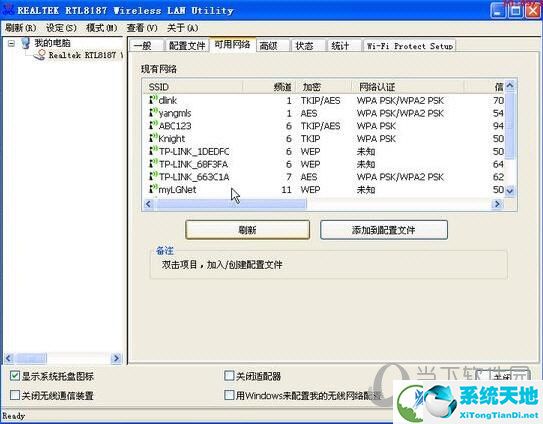This screenshot has height=424, width=543.
Task: Click the 添加到配置文件 button
Action: 384,230
